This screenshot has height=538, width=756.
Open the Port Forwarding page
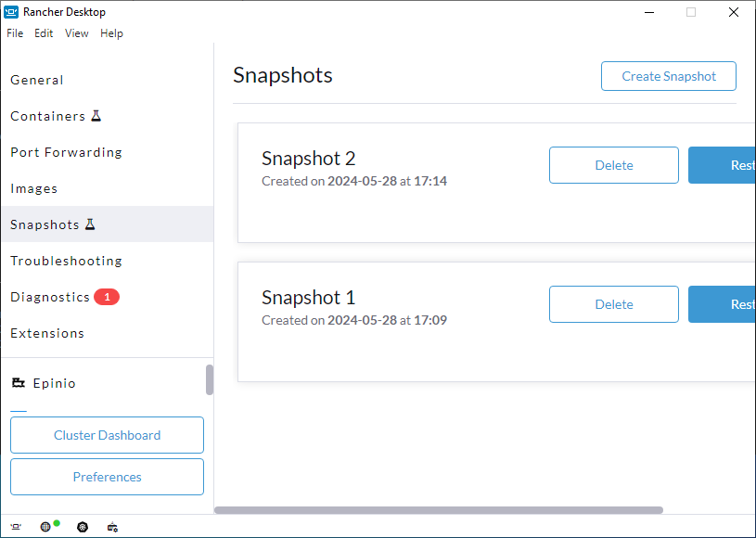coord(107,152)
